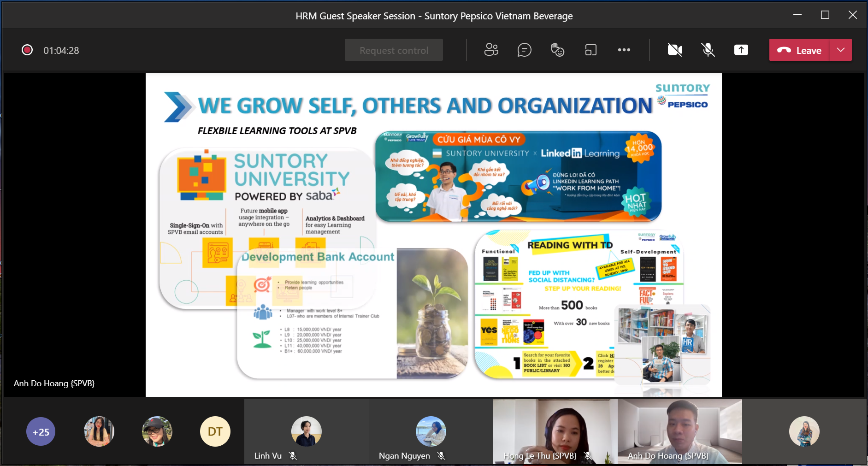Click the blue people group icon on slide
Viewport: 868px width, 466px height.
[x=263, y=312]
